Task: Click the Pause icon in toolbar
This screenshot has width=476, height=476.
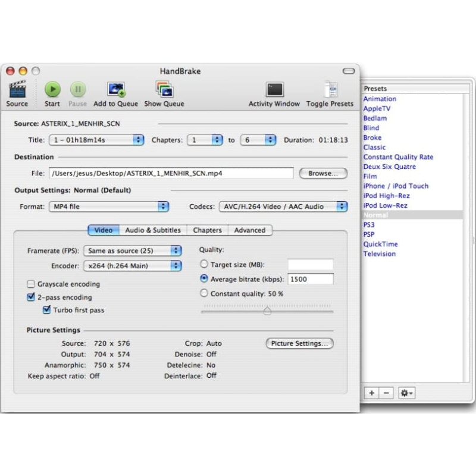Action: [78, 89]
